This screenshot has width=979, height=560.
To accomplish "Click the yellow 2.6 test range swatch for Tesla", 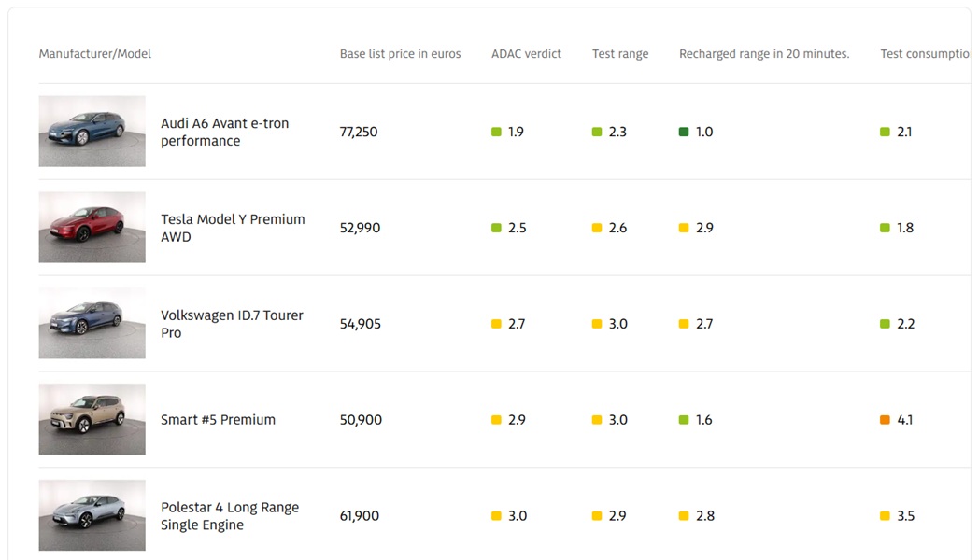I will point(597,229).
